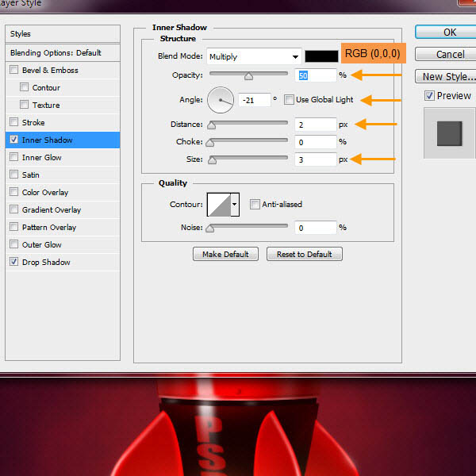Image resolution: width=476 pixels, height=476 pixels.
Task: Click the Opacity slider handle
Action: pos(248,78)
